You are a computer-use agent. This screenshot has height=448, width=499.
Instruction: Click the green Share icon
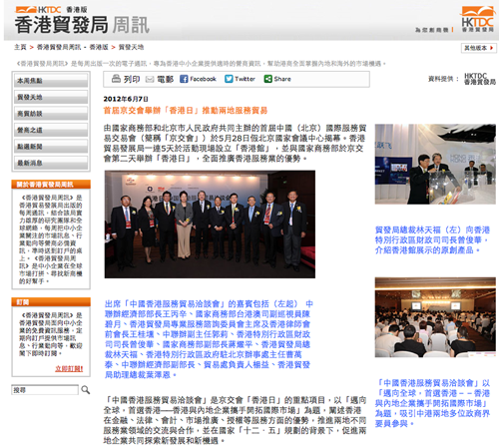coord(267,79)
